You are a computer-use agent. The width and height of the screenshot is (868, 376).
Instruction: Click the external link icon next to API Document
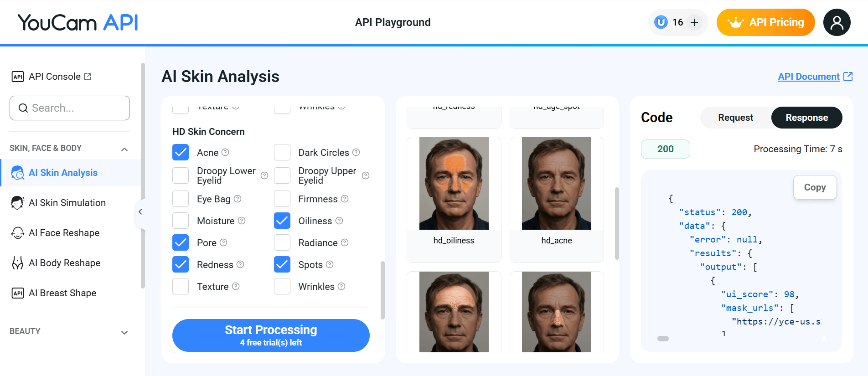[x=848, y=77]
